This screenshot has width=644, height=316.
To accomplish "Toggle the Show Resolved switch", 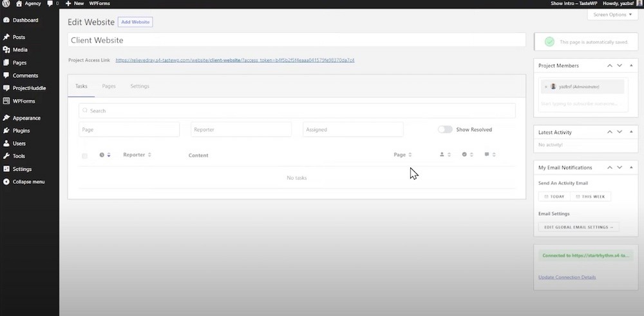I will pyautogui.click(x=445, y=130).
